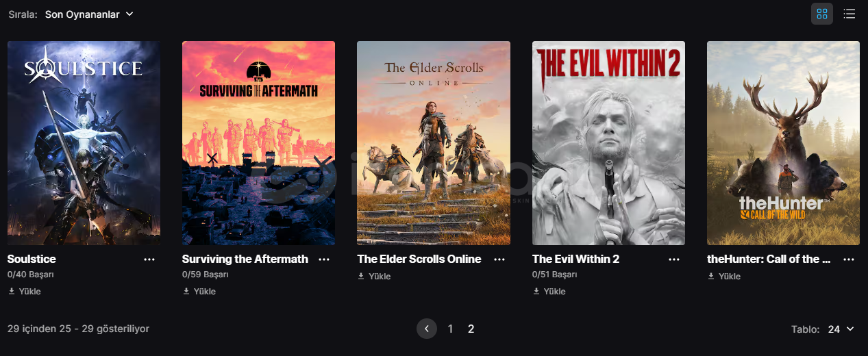Open the three-dot menu for Surviving the Aftermath
The width and height of the screenshot is (868, 356).
coord(324,259)
